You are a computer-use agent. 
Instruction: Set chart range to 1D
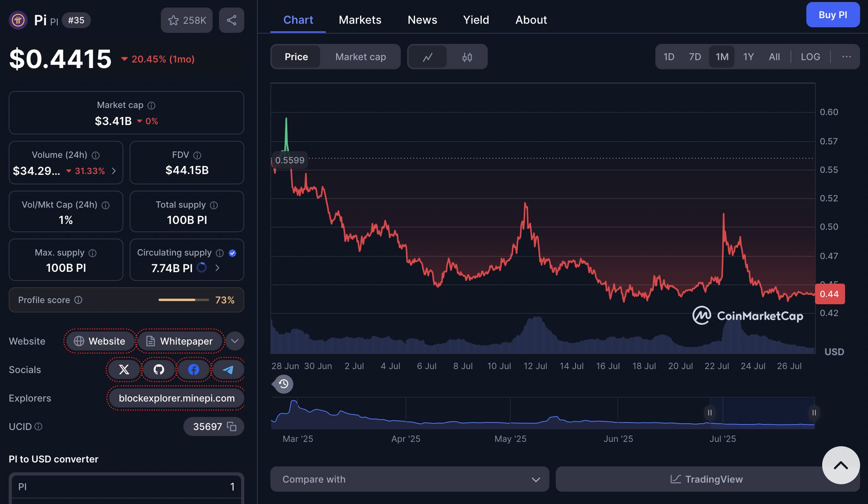coord(669,57)
